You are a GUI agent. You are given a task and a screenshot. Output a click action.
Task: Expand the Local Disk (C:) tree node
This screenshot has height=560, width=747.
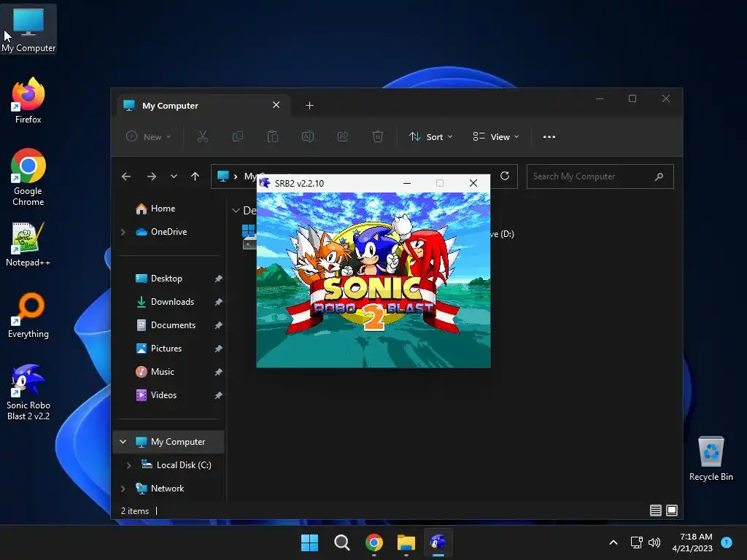pyautogui.click(x=128, y=465)
